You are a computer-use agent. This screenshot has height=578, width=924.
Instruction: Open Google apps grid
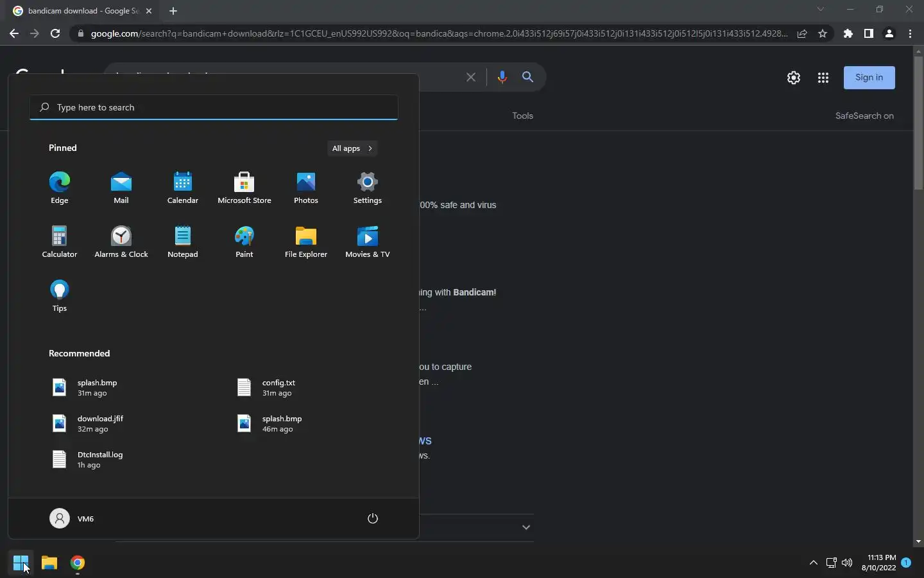823,78
